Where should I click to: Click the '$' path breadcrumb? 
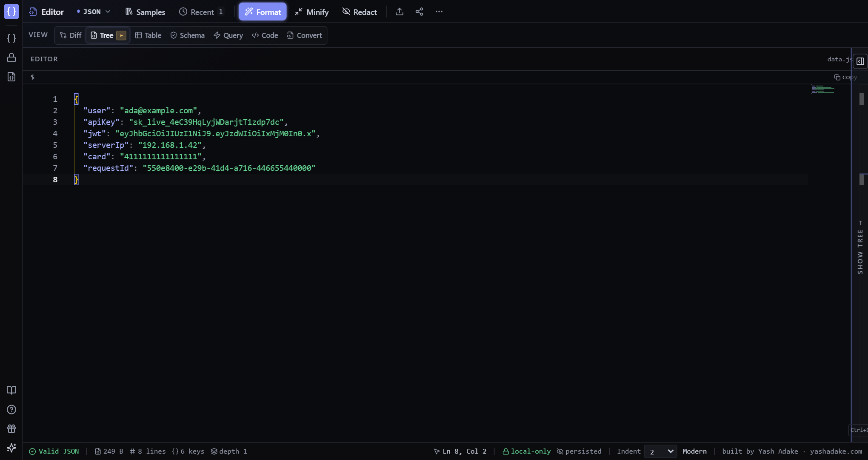[33, 77]
